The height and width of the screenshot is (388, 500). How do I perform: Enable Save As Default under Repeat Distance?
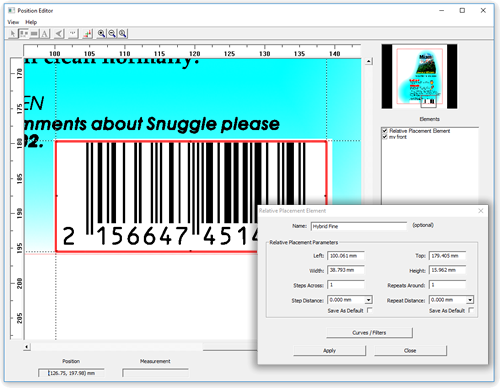pyautogui.click(x=471, y=310)
